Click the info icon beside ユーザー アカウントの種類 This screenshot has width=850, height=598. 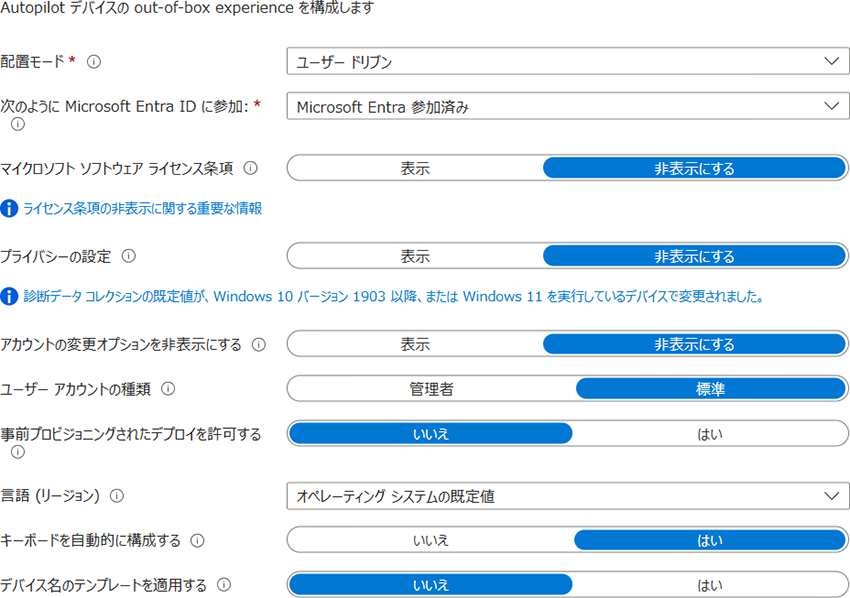(x=168, y=389)
